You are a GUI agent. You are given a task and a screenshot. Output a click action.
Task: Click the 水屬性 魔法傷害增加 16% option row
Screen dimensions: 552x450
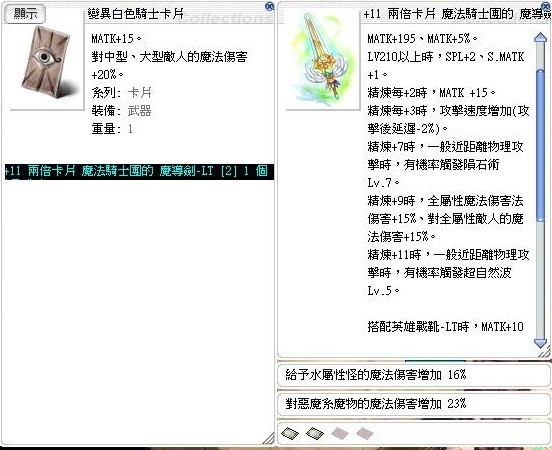click(414, 375)
